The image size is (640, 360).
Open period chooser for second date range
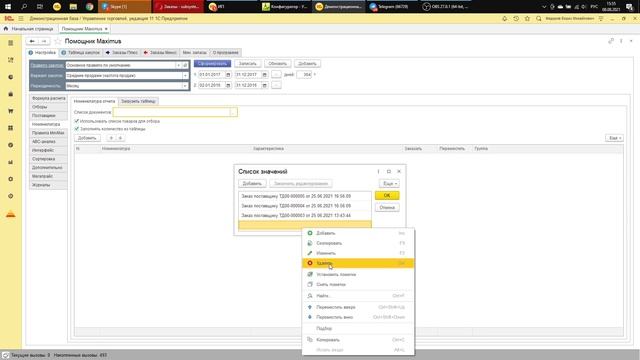[276, 85]
